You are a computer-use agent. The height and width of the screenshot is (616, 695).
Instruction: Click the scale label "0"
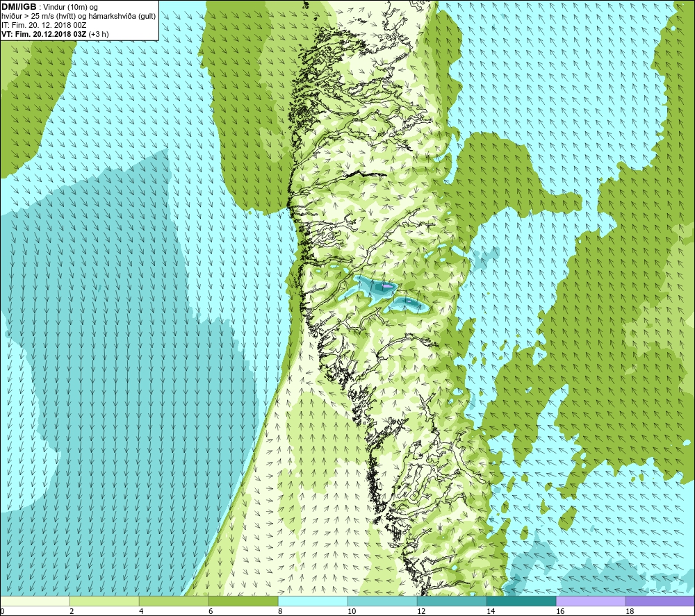point(2,611)
